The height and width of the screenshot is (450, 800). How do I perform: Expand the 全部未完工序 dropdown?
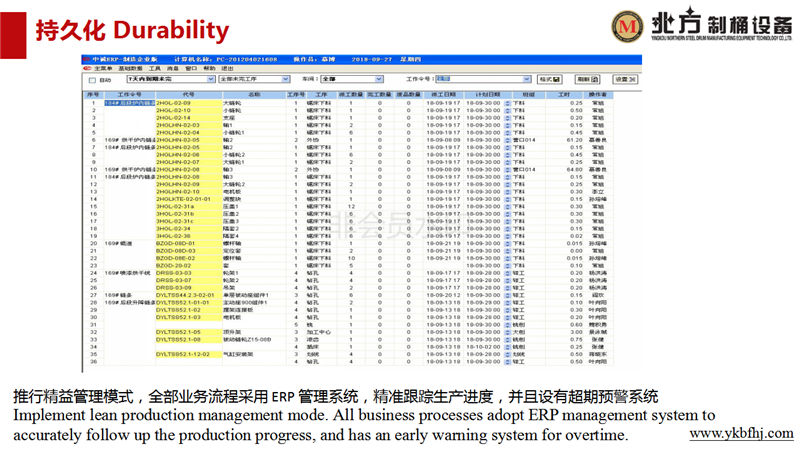click(x=240, y=78)
